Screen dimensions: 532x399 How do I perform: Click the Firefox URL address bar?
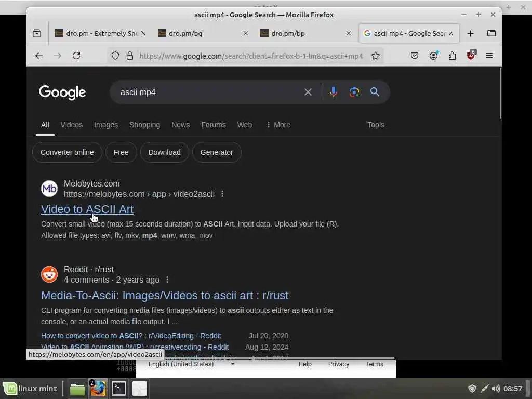[x=251, y=56]
